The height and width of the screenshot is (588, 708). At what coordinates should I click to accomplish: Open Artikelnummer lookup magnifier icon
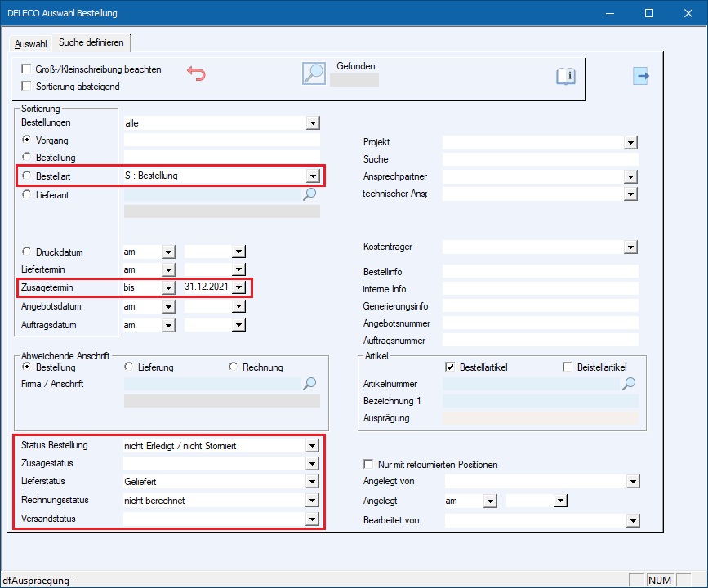629,383
